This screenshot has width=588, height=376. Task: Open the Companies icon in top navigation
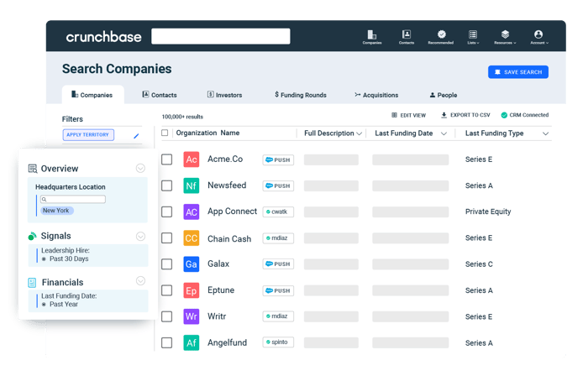[371, 35]
